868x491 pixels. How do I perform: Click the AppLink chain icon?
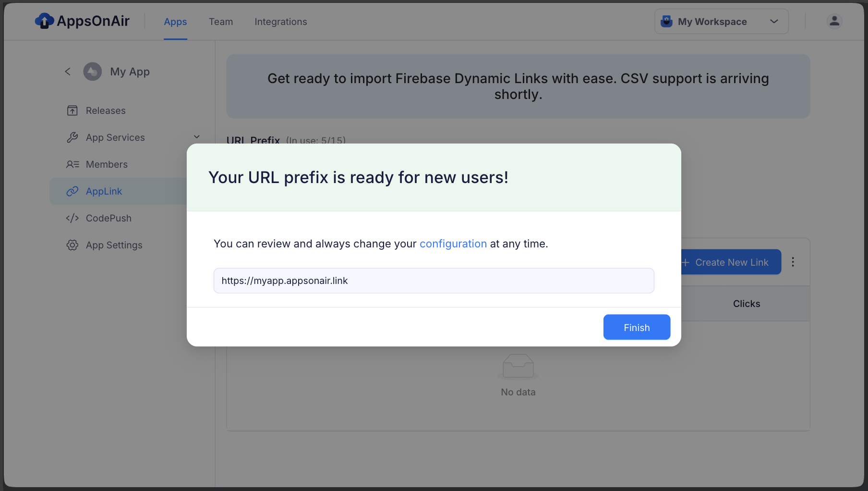(72, 191)
